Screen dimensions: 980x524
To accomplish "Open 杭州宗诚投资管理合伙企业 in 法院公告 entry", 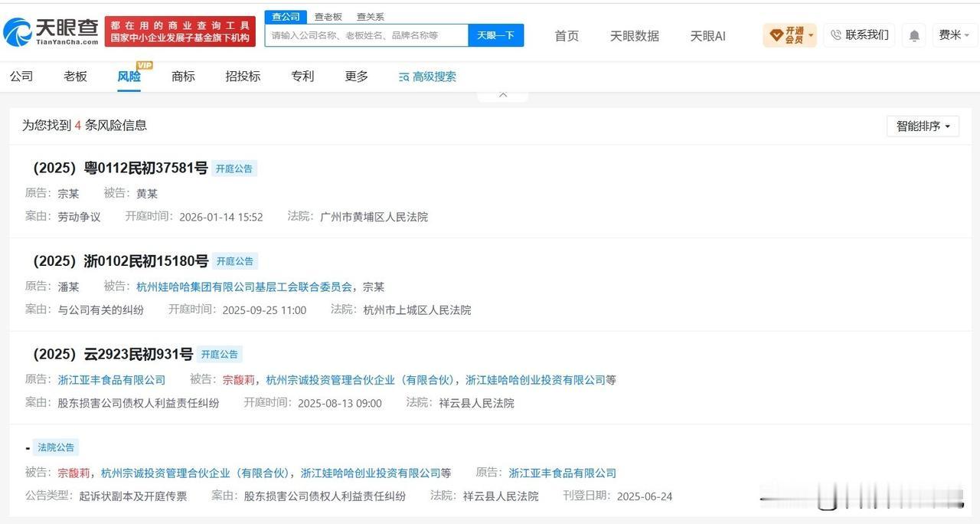I will 196,473.
